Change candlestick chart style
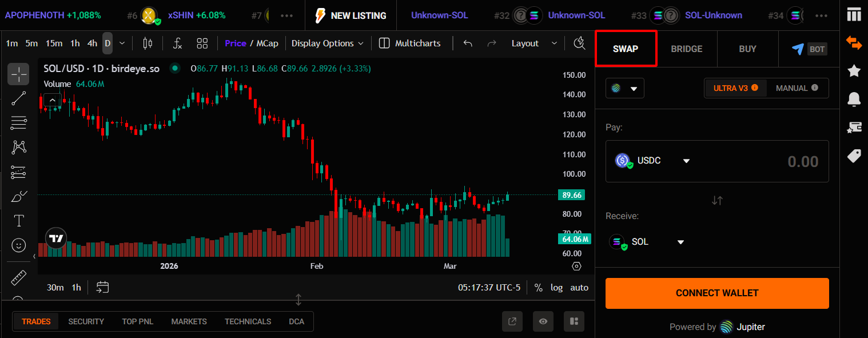The height and width of the screenshot is (338, 868). pyautogui.click(x=148, y=43)
